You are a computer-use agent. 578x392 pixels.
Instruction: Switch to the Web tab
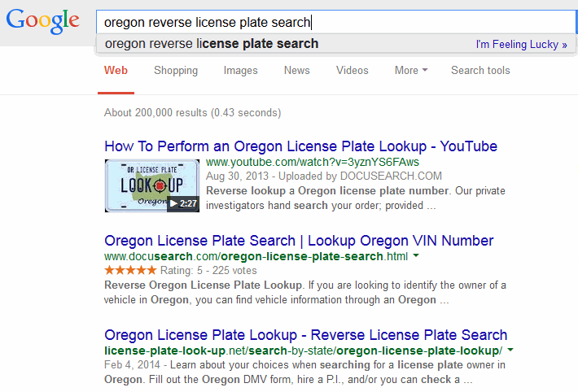click(x=116, y=71)
